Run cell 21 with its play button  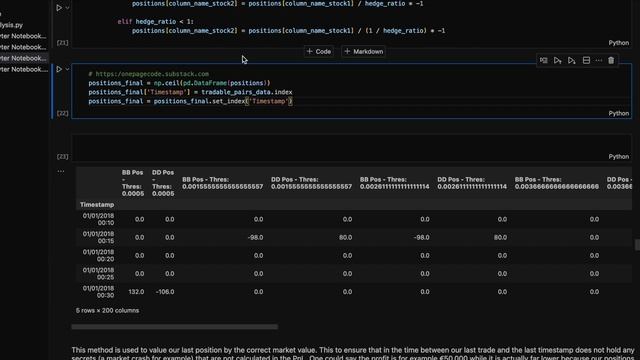coord(59,8)
